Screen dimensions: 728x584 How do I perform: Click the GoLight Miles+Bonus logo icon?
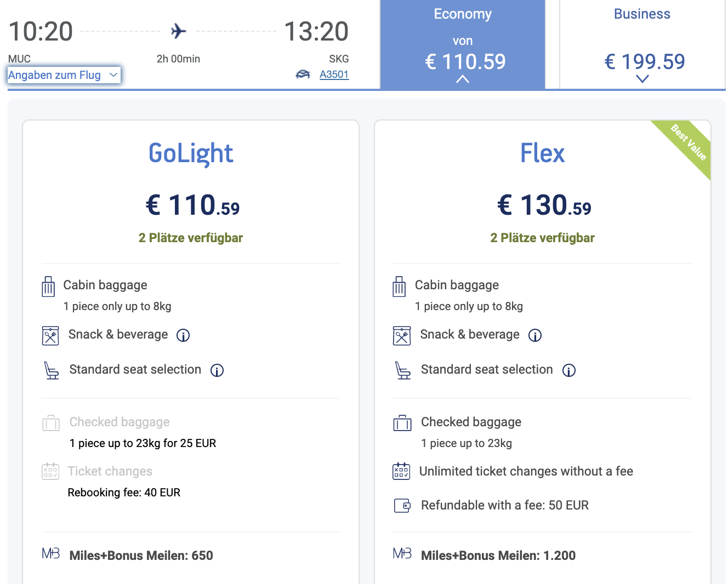click(x=51, y=554)
